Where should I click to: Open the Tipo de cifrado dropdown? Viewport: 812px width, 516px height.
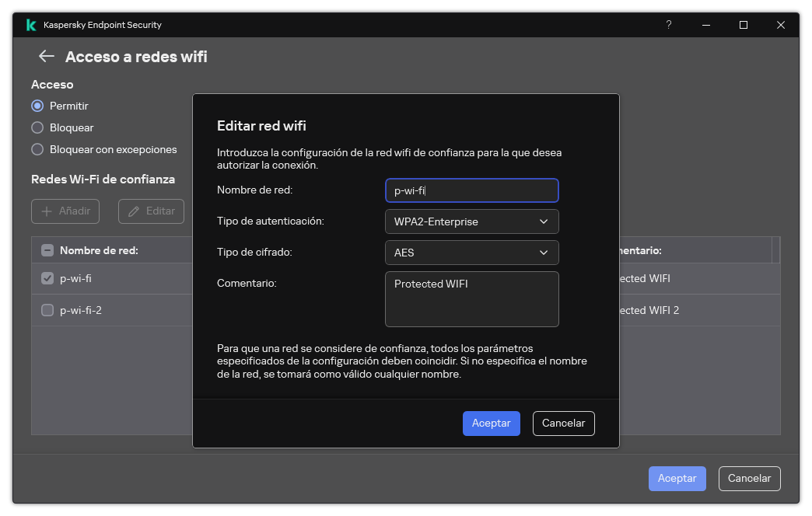click(x=471, y=253)
